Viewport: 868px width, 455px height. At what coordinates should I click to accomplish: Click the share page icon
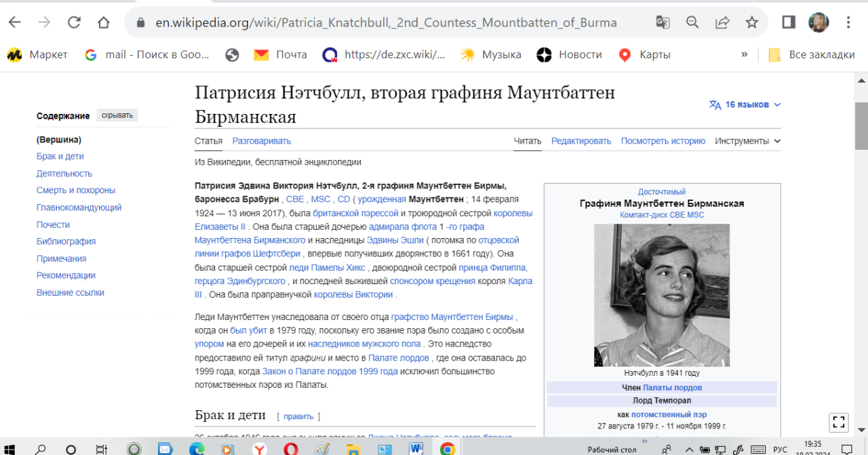[722, 22]
